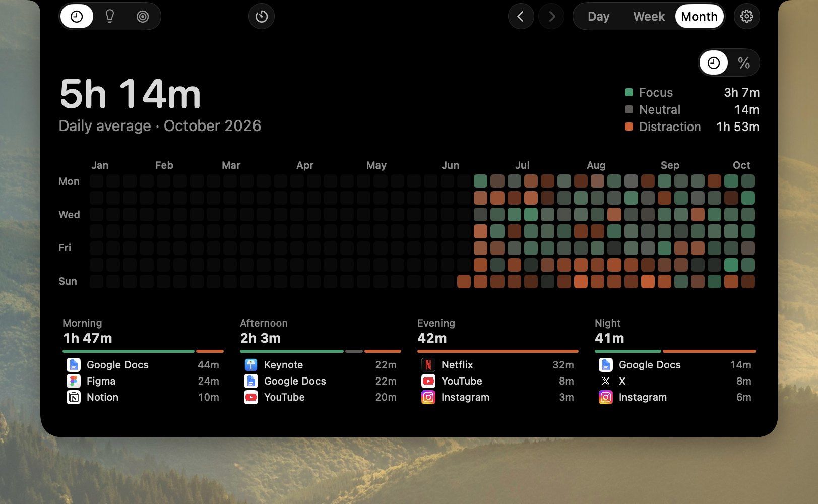Image resolution: width=818 pixels, height=504 pixels.
Task: Show values as time duration
Action: pyautogui.click(x=714, y=63)
